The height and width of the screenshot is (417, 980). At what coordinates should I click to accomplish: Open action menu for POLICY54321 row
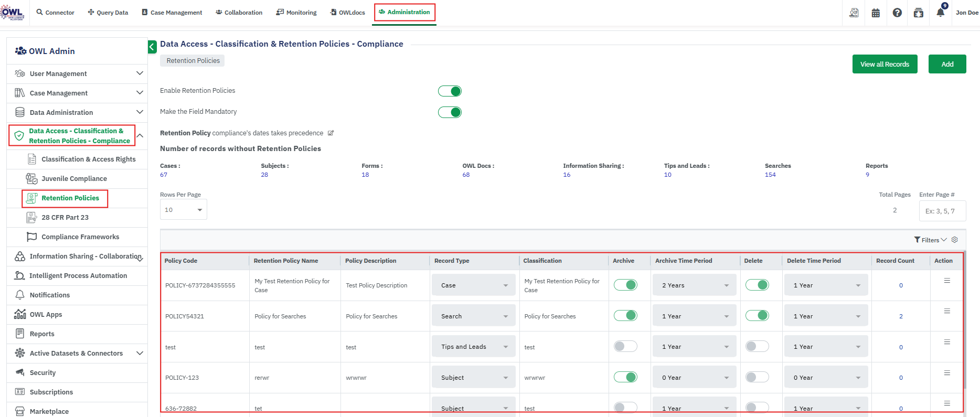click(x=947, y=311)
